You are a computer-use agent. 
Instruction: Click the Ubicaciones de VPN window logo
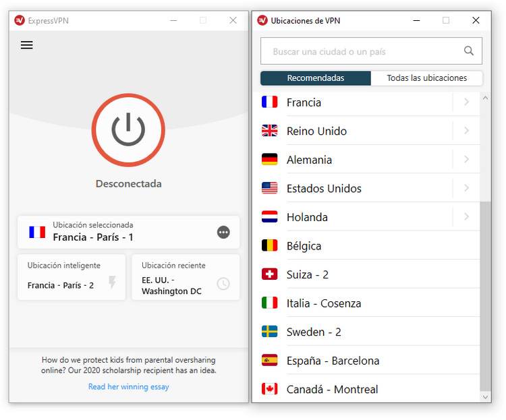point(262,20)
